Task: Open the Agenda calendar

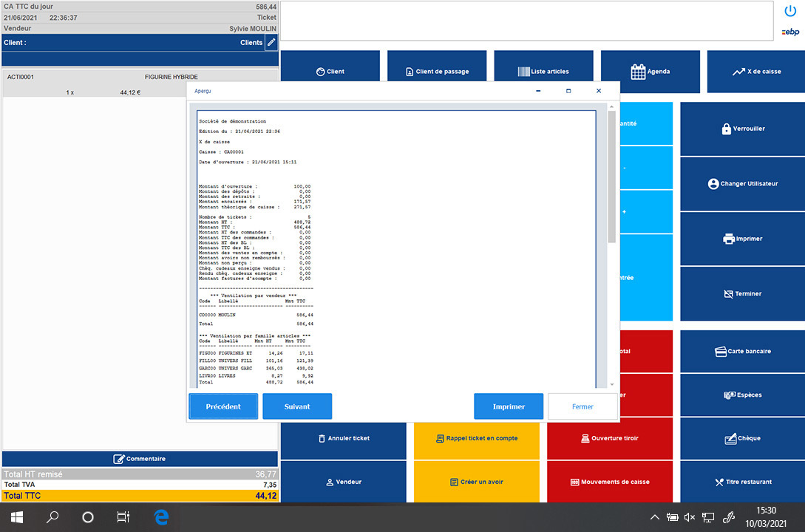Action: coord(650,71)
